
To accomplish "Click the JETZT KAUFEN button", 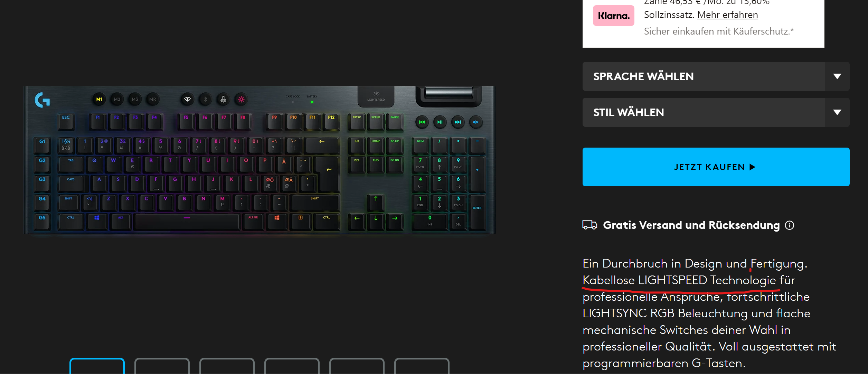I will coord(716,167).
